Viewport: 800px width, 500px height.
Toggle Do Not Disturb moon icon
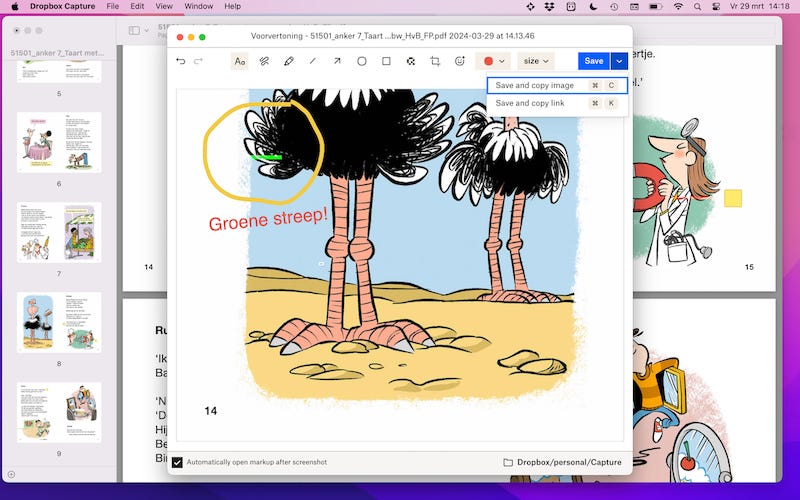click(x=593, y=7)
